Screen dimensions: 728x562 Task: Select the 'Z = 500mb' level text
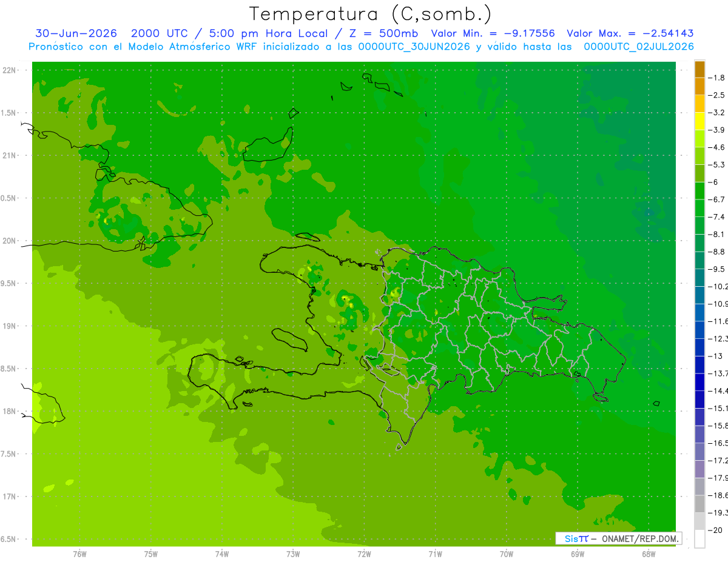(x=383, y=33)
